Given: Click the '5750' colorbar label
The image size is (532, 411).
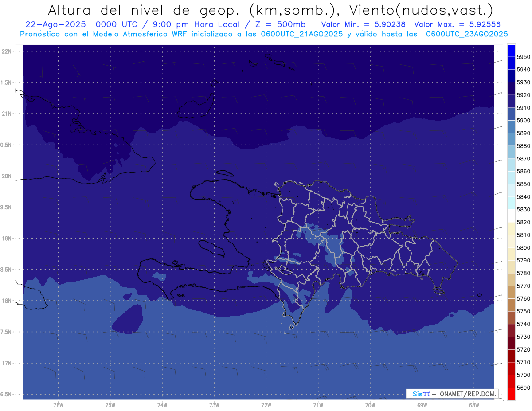Looking at the screenshot, I should tap(524, 311).
